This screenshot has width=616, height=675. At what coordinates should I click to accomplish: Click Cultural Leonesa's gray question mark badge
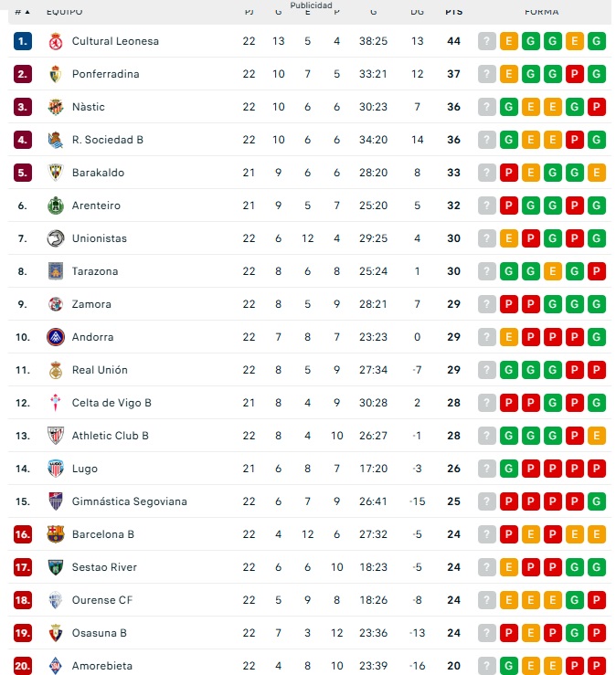(487, 41)
